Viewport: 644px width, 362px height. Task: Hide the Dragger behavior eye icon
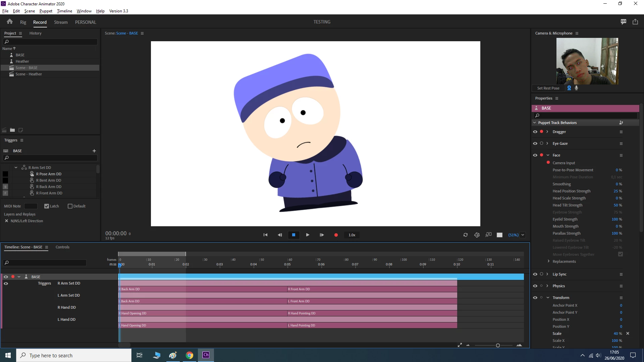tap(535, 132)
